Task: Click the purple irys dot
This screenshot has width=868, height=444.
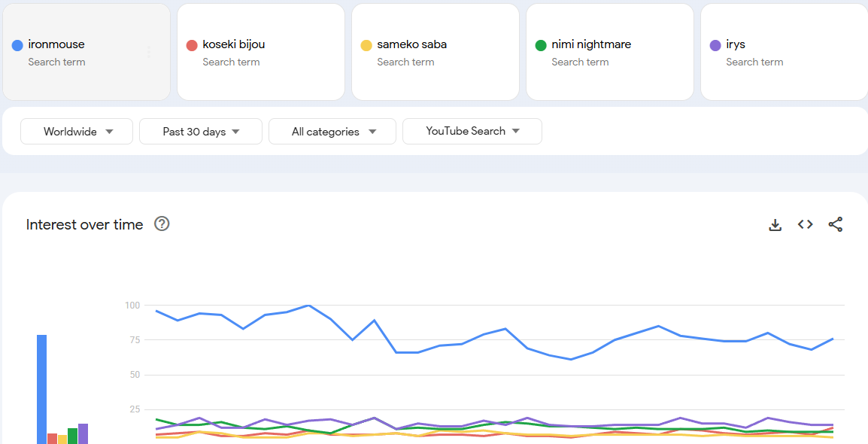Action: (715, 45)
